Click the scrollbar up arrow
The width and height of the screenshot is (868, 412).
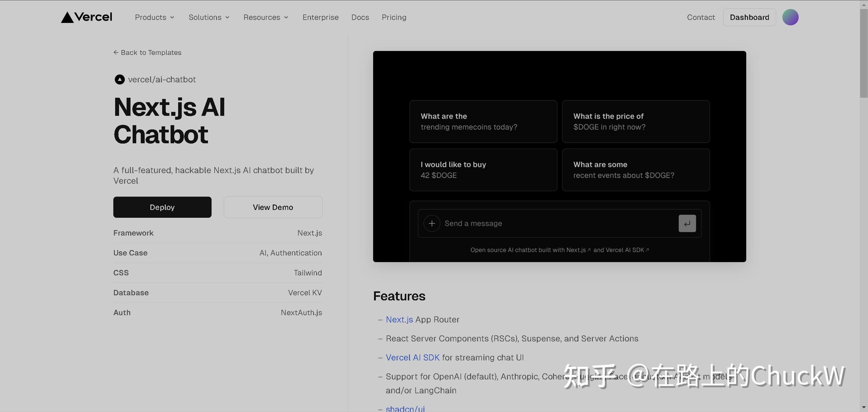[864, 4]
